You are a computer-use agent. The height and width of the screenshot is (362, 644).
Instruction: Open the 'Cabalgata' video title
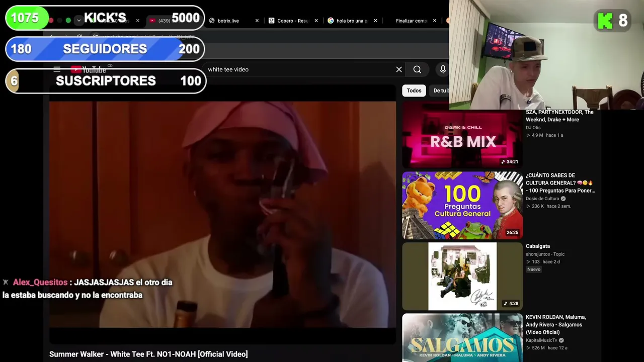(538, 246)
